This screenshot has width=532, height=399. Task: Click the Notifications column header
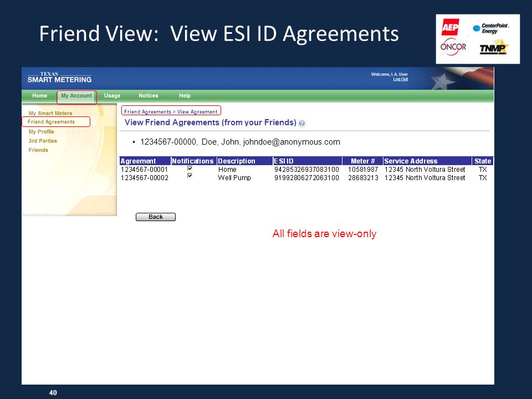194,161
